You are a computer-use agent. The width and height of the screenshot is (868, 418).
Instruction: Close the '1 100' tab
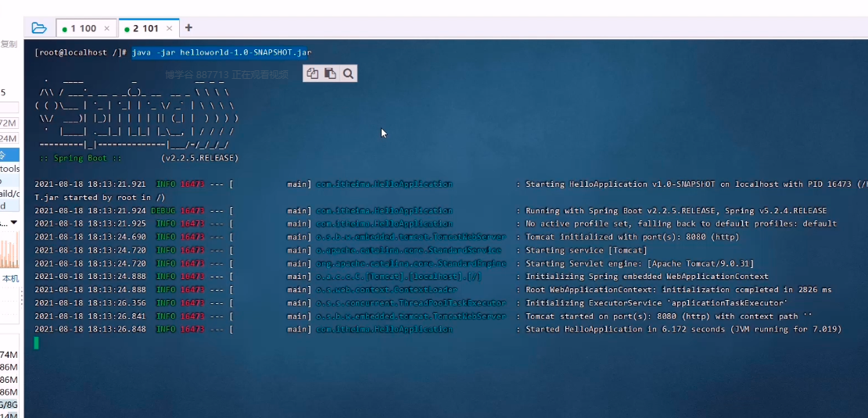pos(107,28)
